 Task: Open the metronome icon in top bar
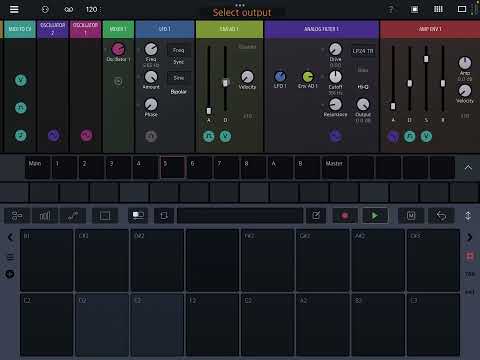click(x=45, y=9)
